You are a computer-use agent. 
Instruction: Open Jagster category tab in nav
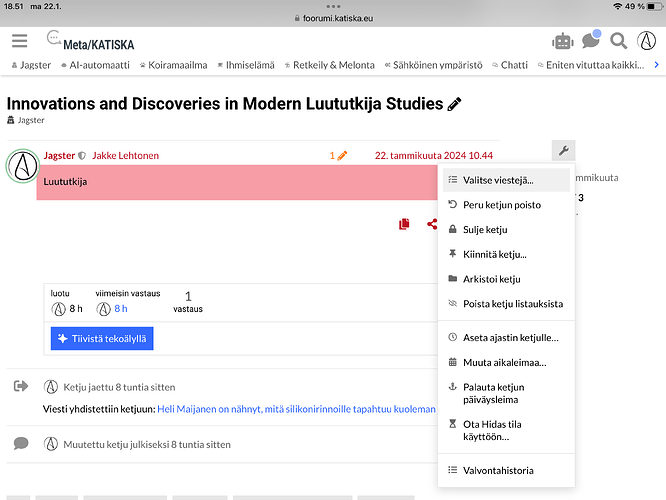coord(31,65)
